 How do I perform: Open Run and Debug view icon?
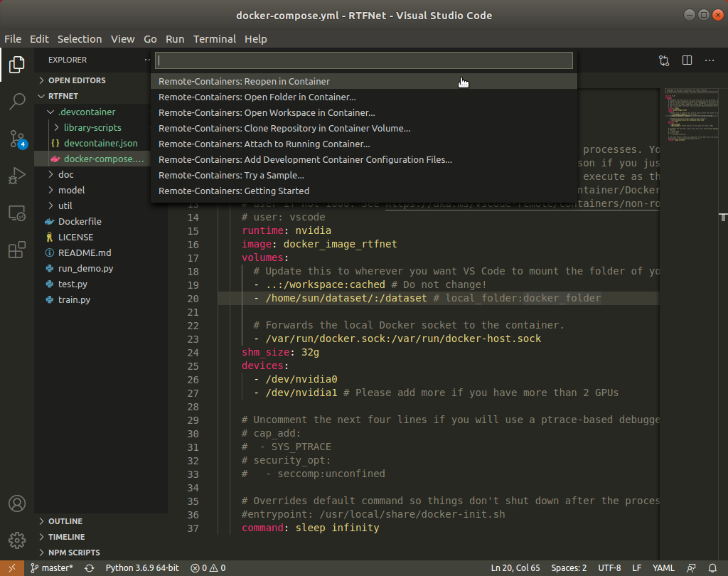click(x=17, y=176)
